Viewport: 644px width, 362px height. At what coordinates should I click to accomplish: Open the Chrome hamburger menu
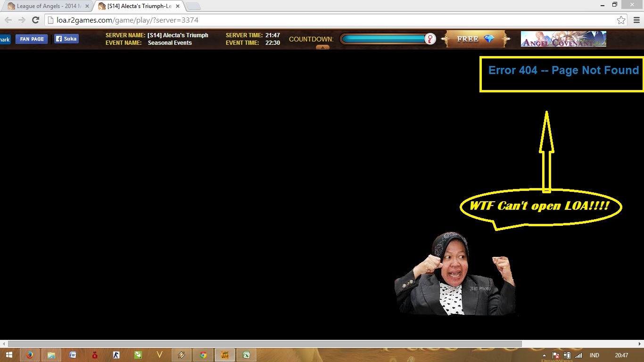tap(636, 20)
